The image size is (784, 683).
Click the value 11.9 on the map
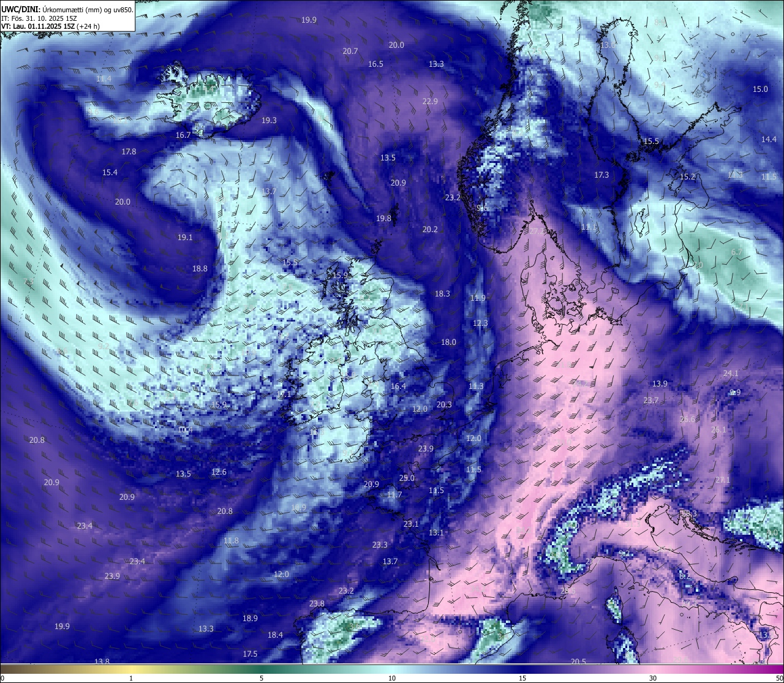coord(478,298)
